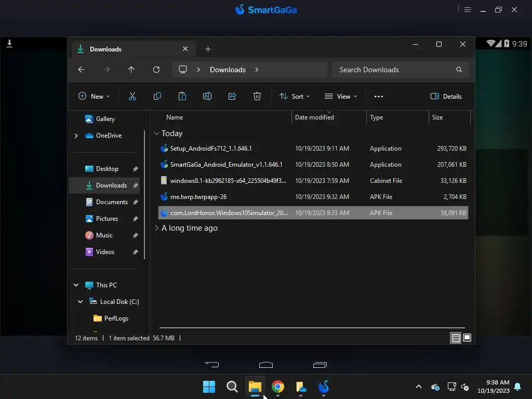The height and width of the screenshot is (399, 532).
Task: Click chevron after Downloads in address bar
Action: (x=257, y=70)
